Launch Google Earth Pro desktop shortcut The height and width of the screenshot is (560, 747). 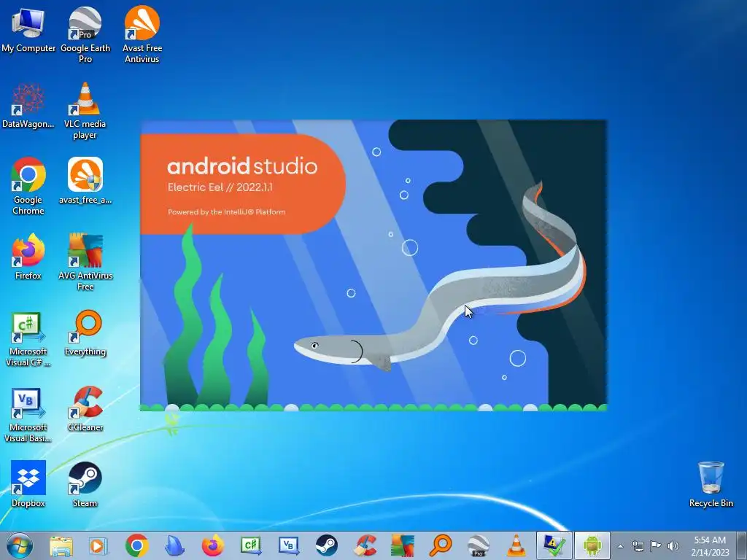click(x=85, y=34)
